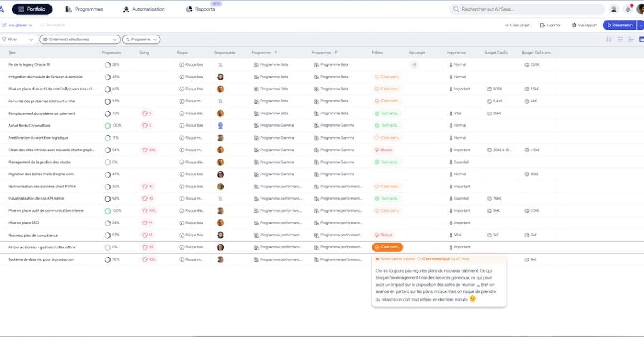Viewport: 644px width, 337px height.
Task: Click the Responsable column header
Action: tap(224, 53)
